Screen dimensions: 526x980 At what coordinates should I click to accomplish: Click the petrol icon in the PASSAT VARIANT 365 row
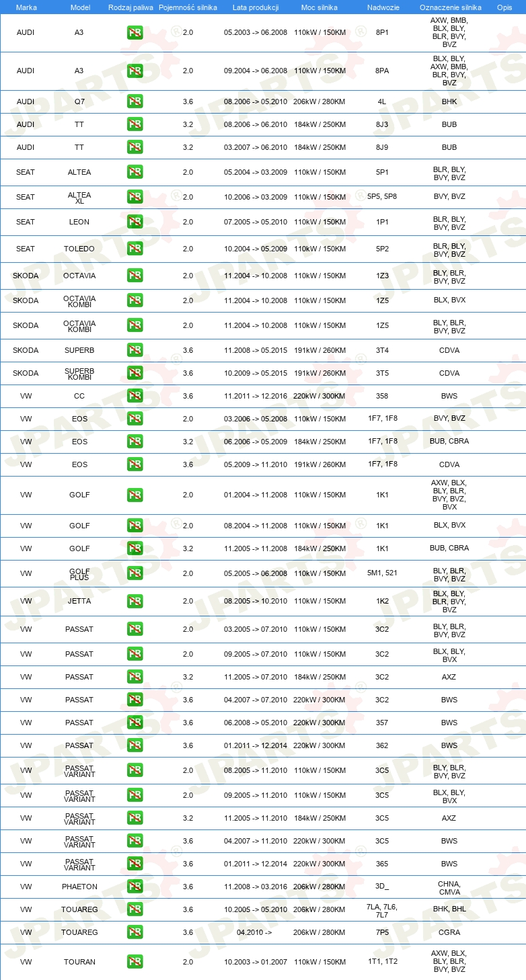pos(135,864)
